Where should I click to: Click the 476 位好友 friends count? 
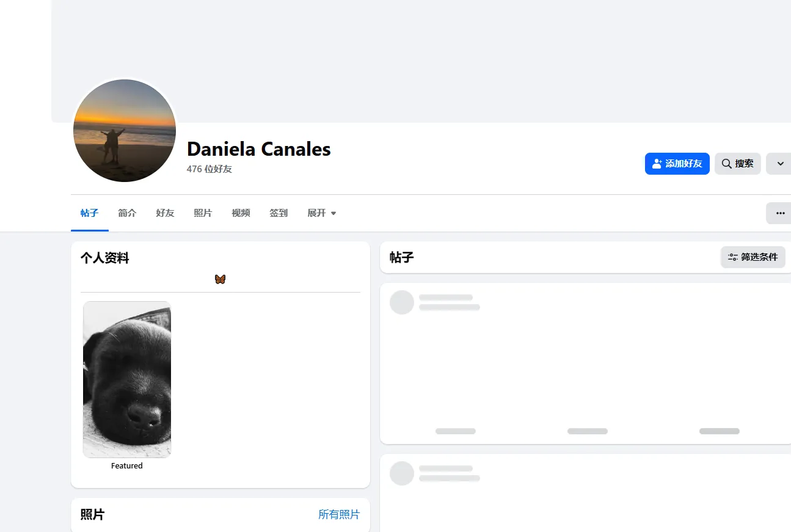(210, 169)
